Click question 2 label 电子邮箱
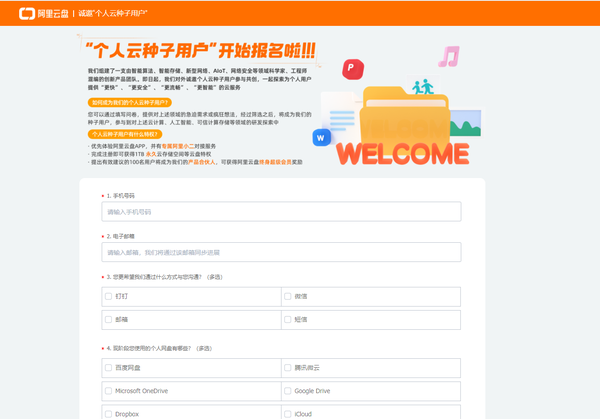The image size is (600, 419). pyautogui.click(x=124, y=236)
